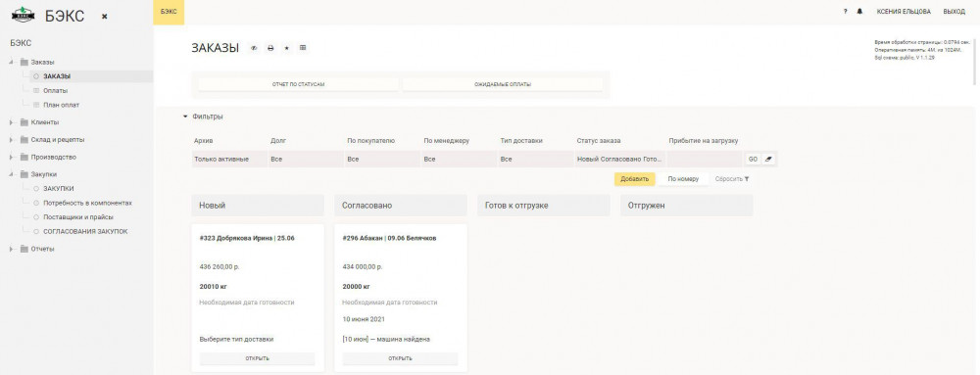Click the Согласовано column header

pos(401,206)
